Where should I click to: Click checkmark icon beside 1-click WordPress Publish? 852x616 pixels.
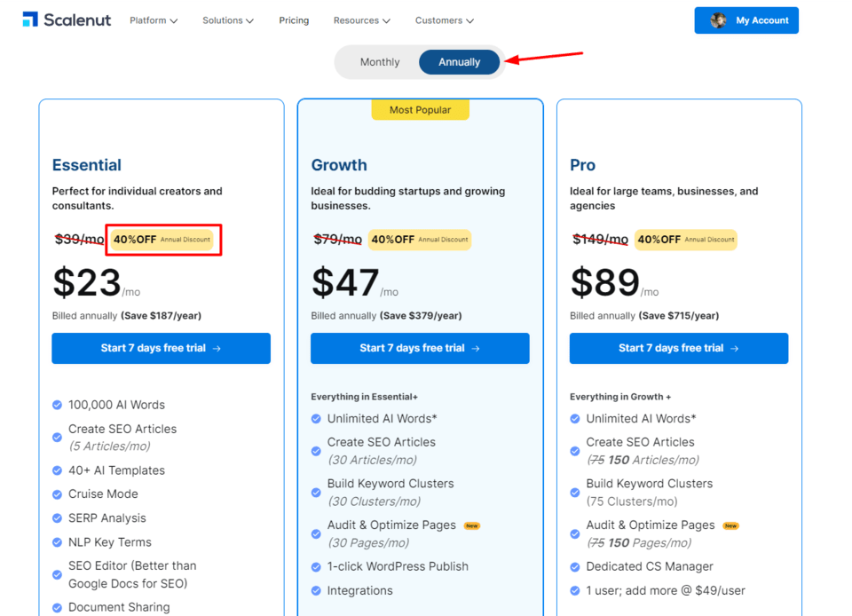pos(316,566)
